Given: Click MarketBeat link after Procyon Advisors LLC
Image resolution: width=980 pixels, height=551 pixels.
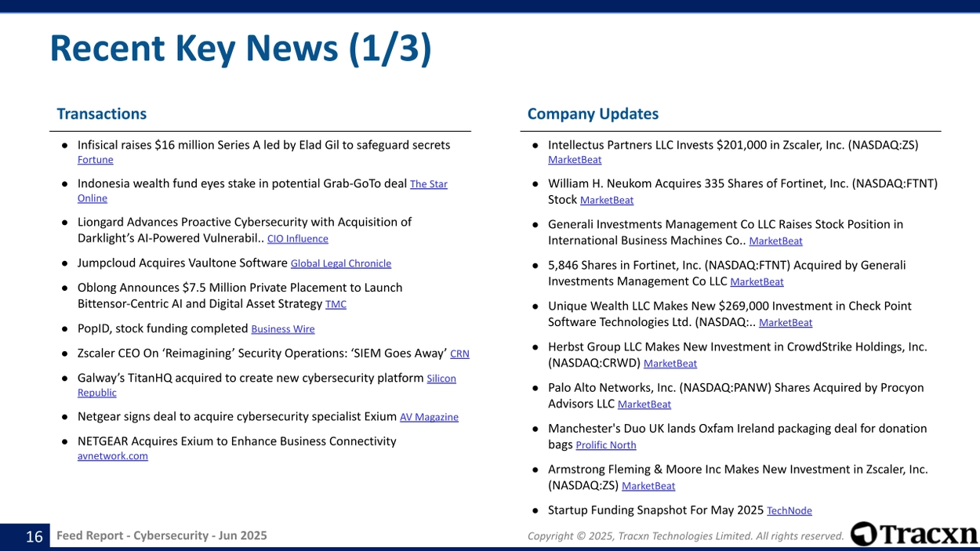Looking at the screenshot, I should click(644, 404).
